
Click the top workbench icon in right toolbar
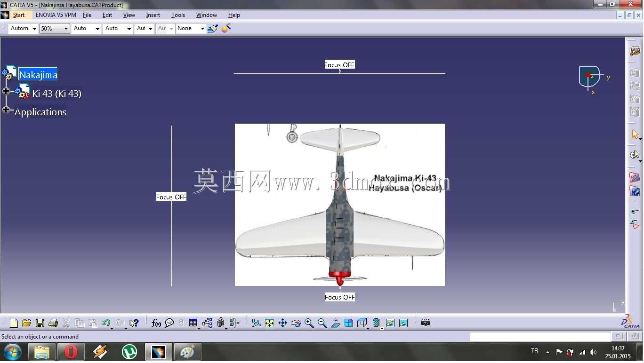pos(635,51)
